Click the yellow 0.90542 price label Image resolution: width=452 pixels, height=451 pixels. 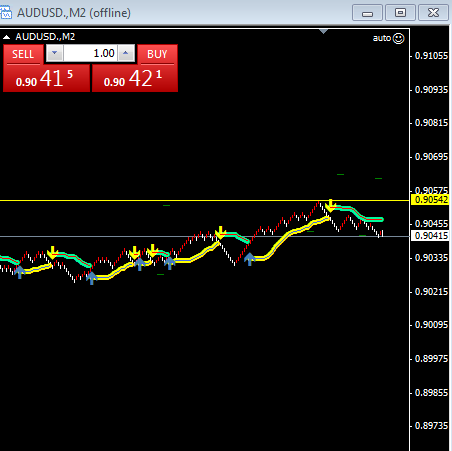(x=431, y=200)
